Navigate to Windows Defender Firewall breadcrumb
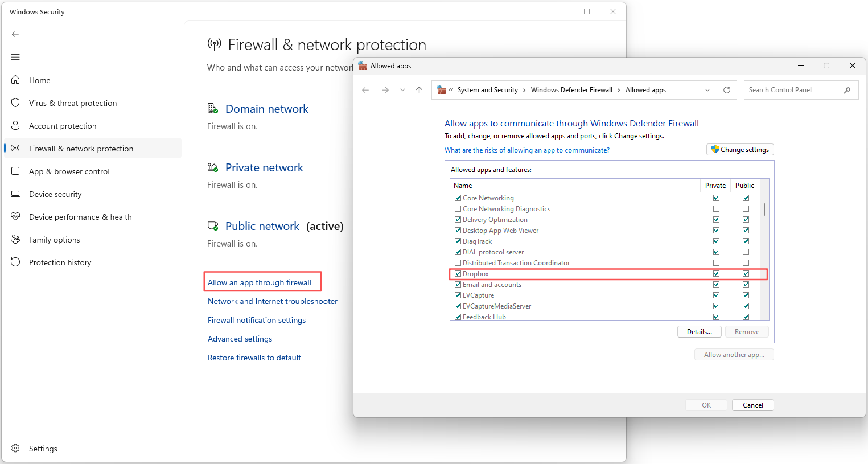Image resolution: width=868 pixels, height=464 pixels. pyautogui.click(x=571, y=89)
